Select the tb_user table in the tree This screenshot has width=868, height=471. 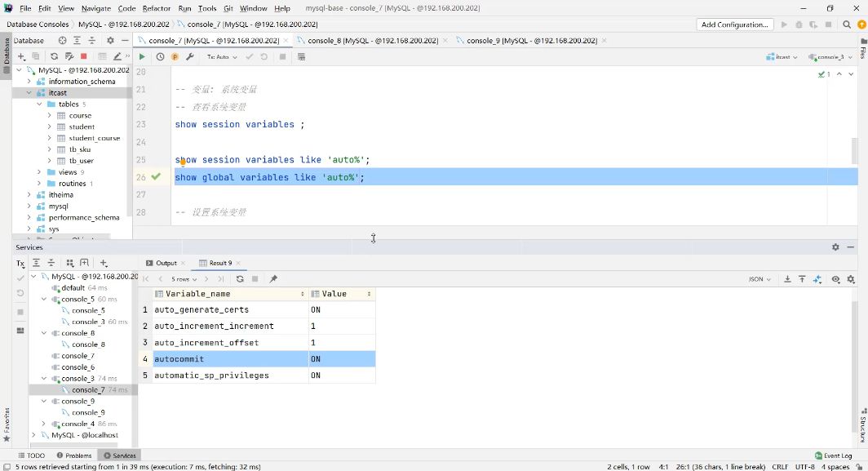click(x=81, y=161)
